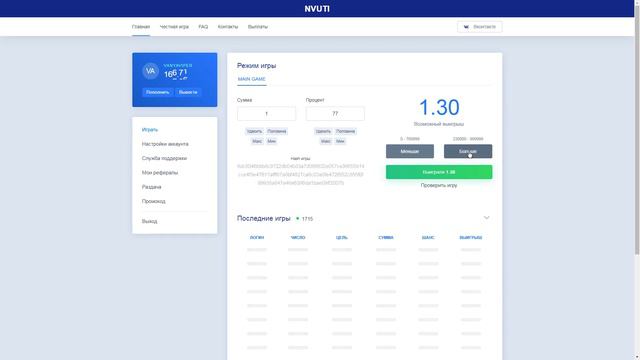Click the Больше bet button
Image resolution: width=640 pixels, height=360 pixels.
(x=468, y=151)
